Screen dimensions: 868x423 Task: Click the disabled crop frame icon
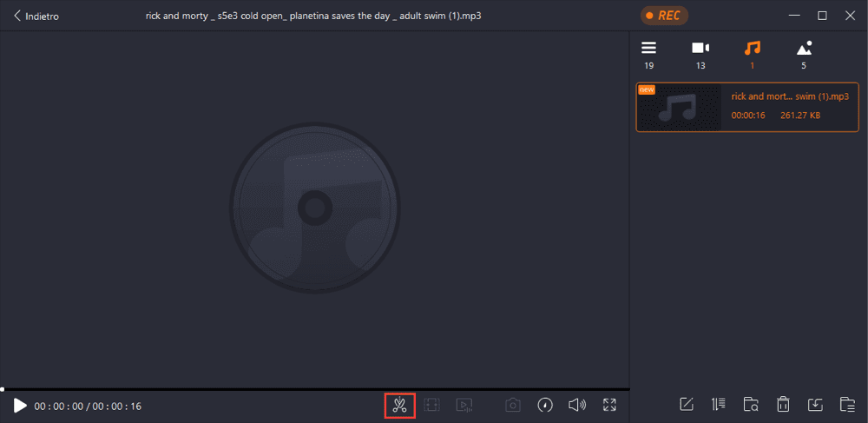tap(431, 406)
